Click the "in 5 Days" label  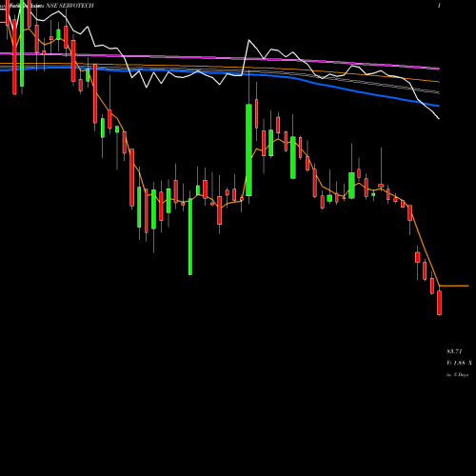[457, 374]
